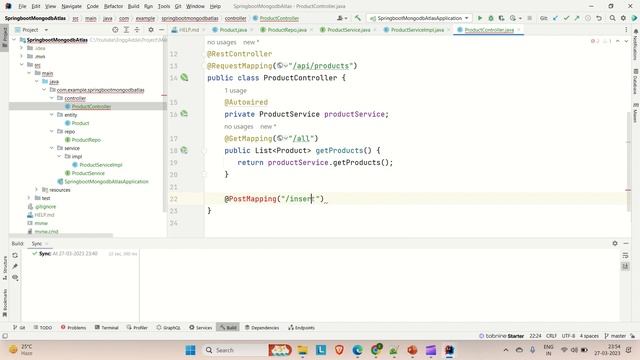Collapse the service package folder
This screenshot has width=640, height=360.
(52, 148)
